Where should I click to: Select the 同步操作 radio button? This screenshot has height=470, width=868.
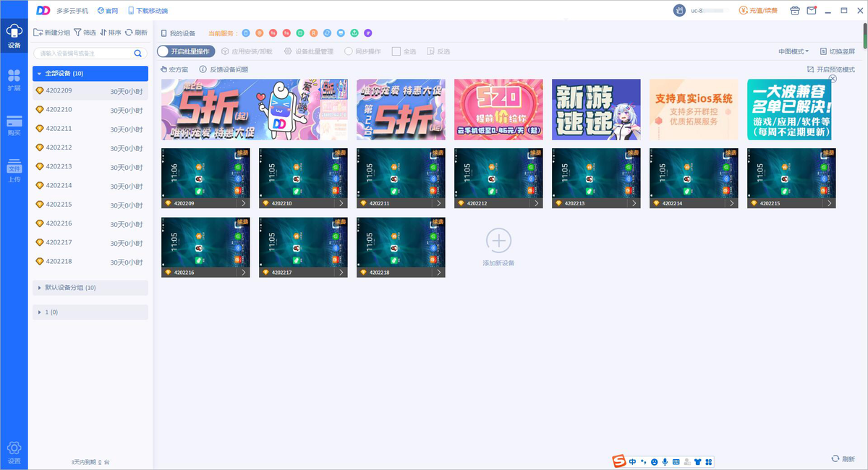coord(349,51)
